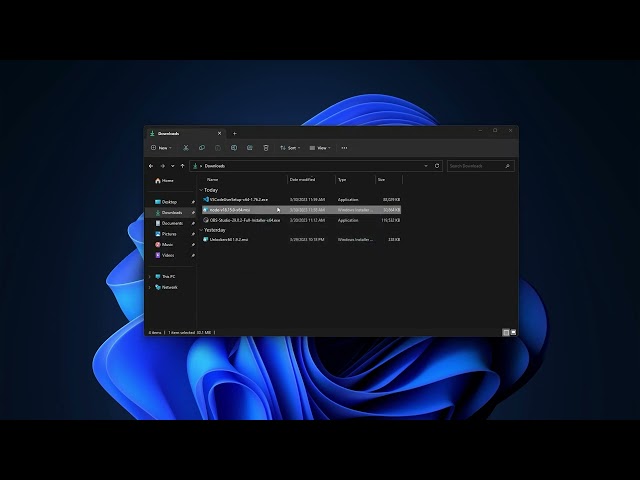Screen dimensions: 640x480
Task: Open Videos in navigation pane
Action: [x=165, y=255]
